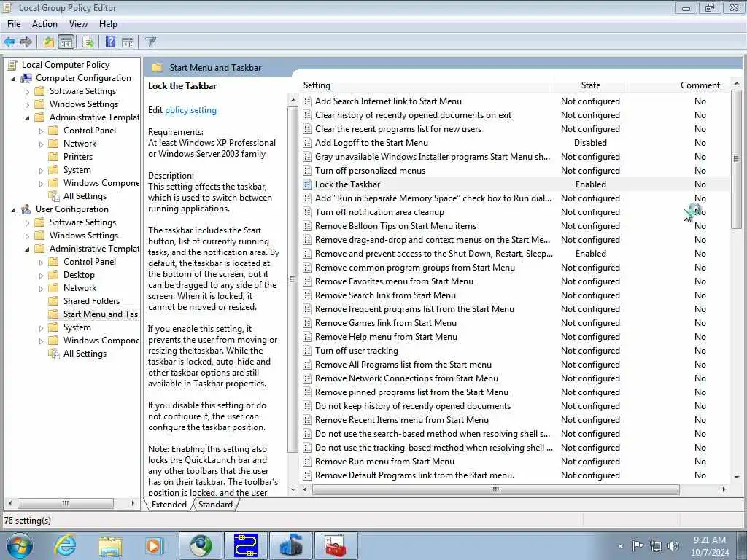Open Help with the question mark icon
The image size is (747, 560).
click(110, 42)
